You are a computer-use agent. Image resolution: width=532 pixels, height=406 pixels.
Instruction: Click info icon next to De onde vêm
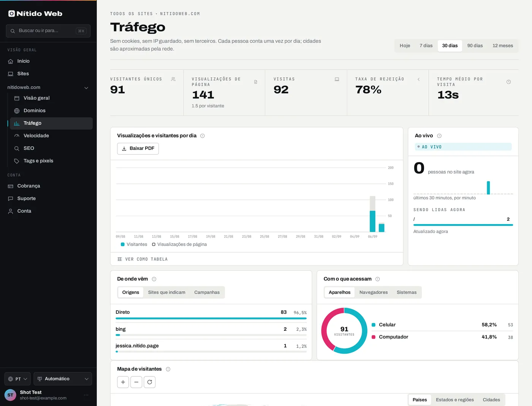pyautogui.click(x=154, y=279)
